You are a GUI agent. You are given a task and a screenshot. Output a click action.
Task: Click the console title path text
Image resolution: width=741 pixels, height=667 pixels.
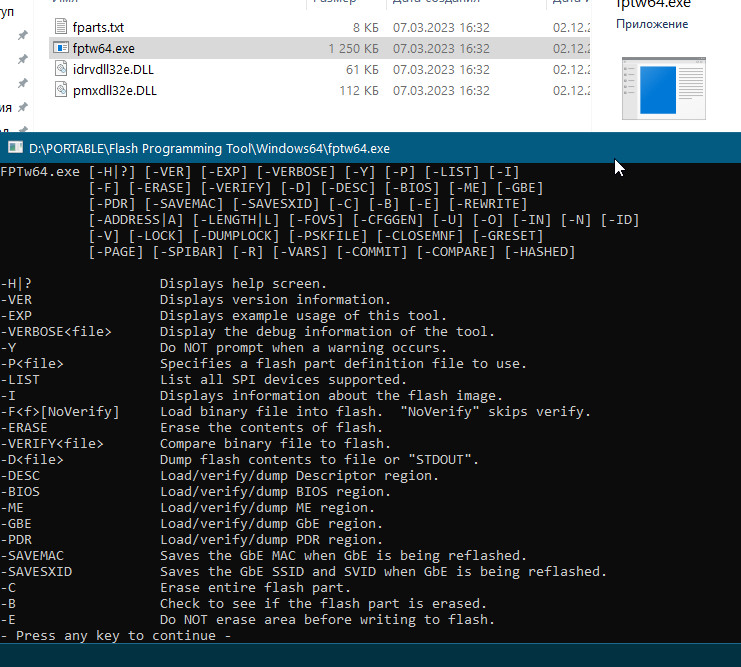tap(209, 148)
